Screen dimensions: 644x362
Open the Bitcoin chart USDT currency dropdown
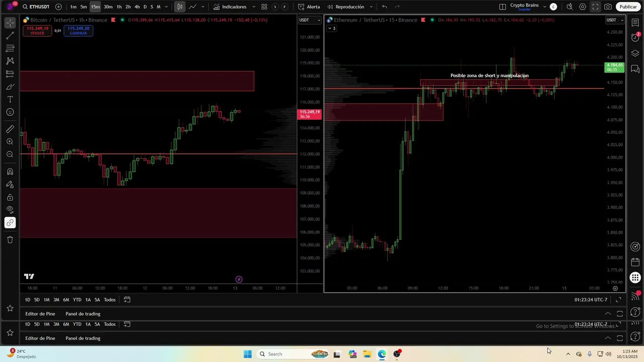point(309,20)
